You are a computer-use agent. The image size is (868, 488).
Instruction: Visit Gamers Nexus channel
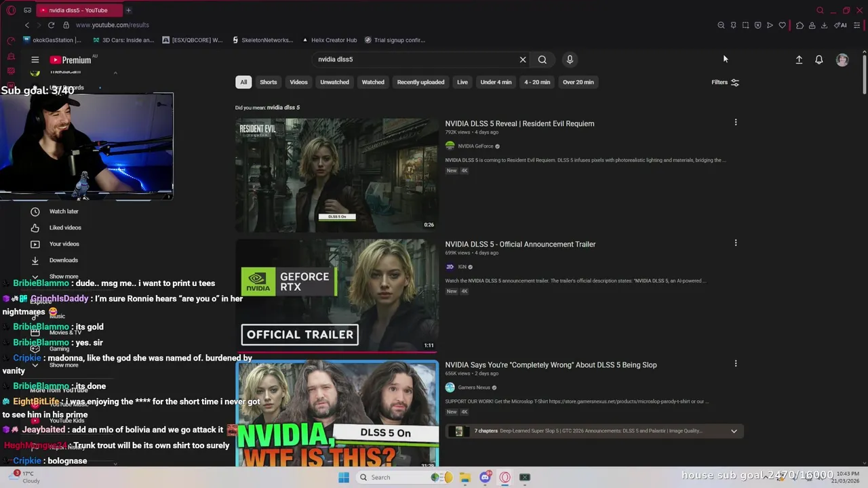tap(474, 388)
